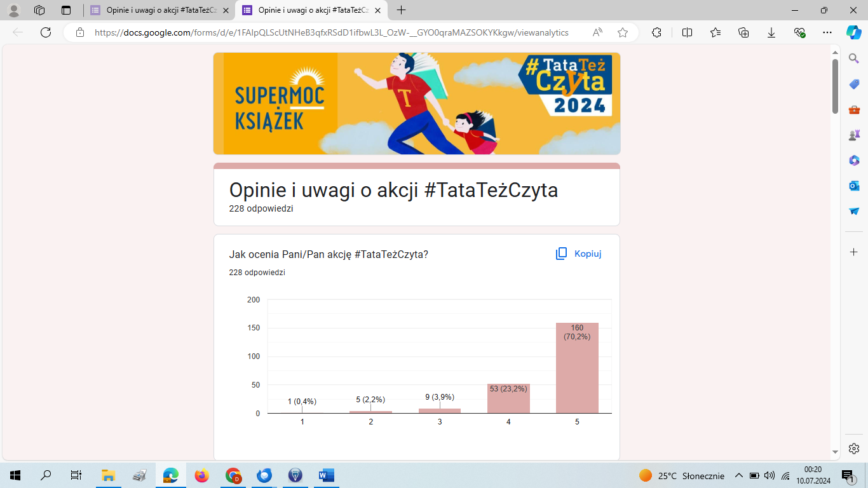The image size is (868, 488).
Task: Open Copilot from the browser toolbar
Action: pos(853,32)
